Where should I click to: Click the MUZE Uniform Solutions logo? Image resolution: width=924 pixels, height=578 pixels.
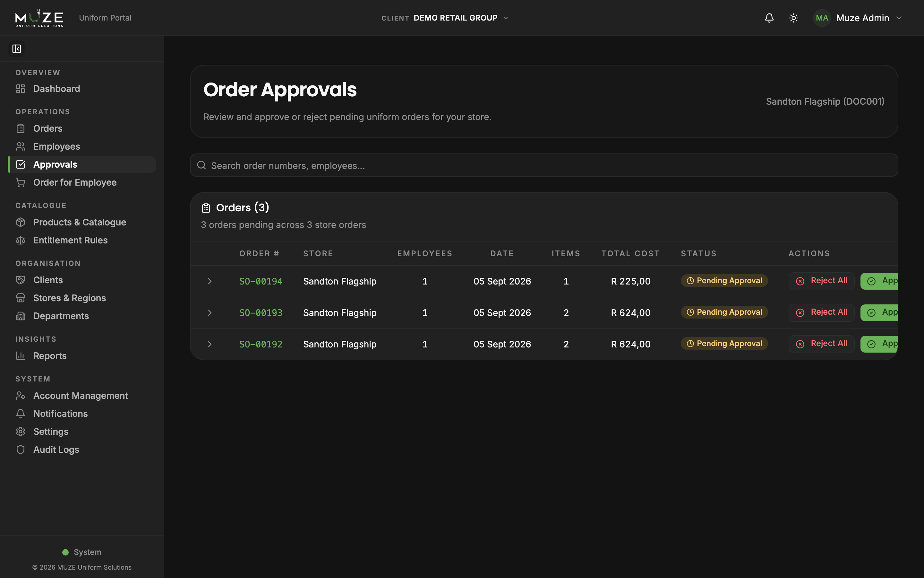coord(39,18)
